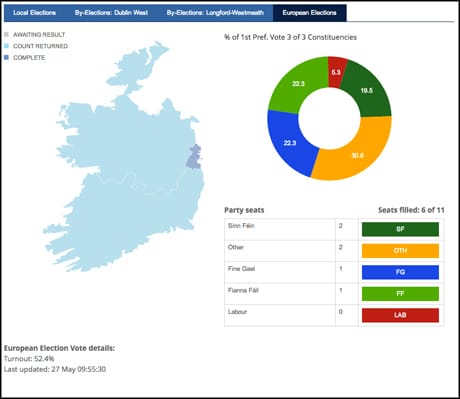Click the 1st Pref. Vote chart heading
Image resolution: width=460 pixels, height=399 pixels.
coord(290,37)
